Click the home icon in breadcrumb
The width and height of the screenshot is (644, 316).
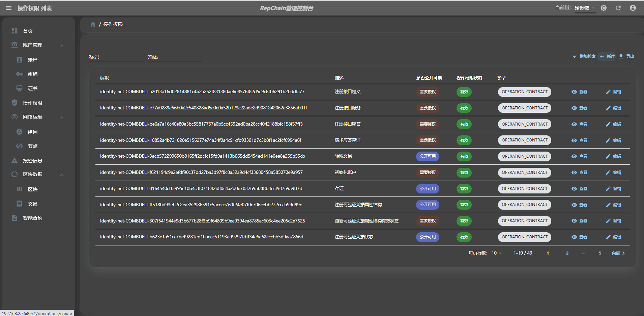tap(93, 24)
